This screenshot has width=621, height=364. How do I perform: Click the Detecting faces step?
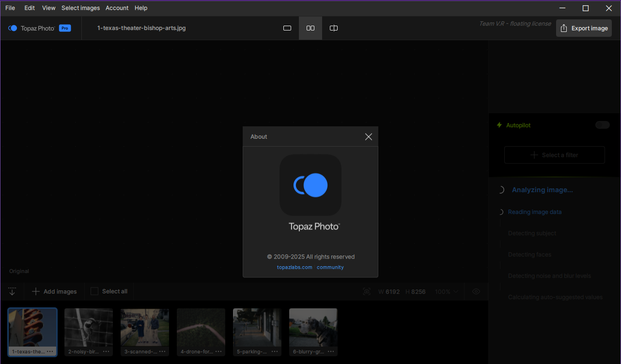pyautogui.click(x=529, y=255)
